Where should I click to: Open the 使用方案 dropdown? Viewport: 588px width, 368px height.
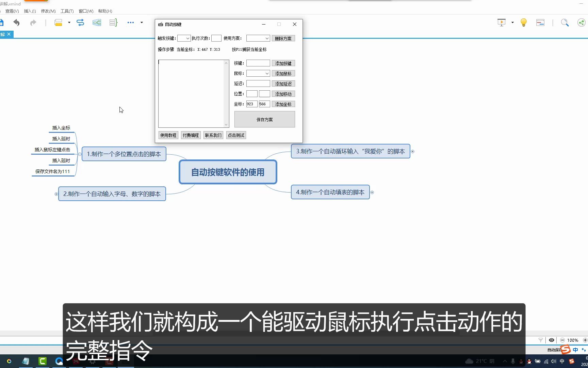pyautogui.click(x=258, y=39)
